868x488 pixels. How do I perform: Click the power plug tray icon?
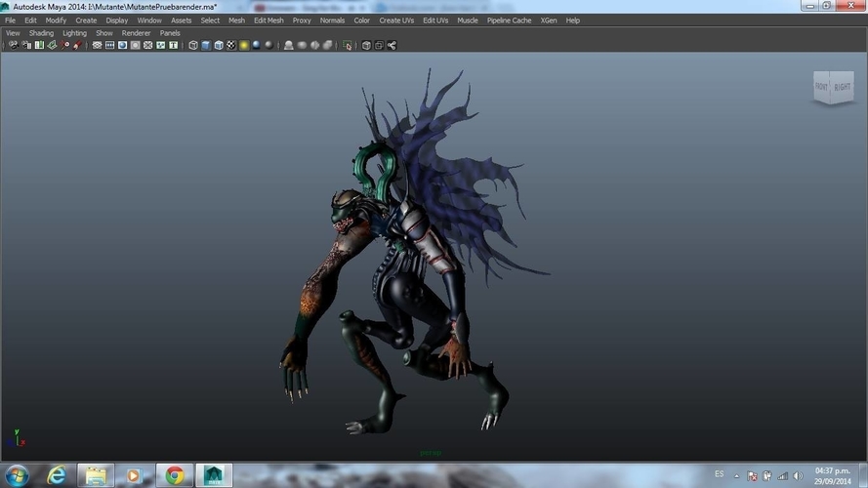point(767,476)
